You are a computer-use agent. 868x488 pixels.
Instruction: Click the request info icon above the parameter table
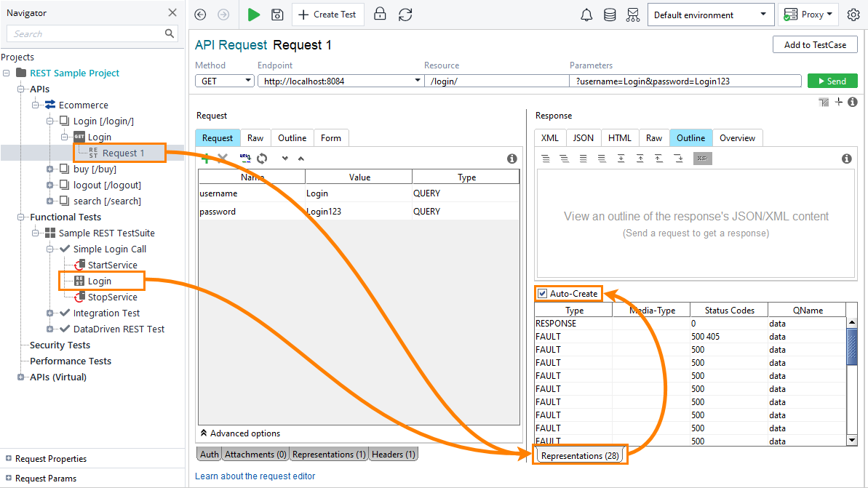511,158
